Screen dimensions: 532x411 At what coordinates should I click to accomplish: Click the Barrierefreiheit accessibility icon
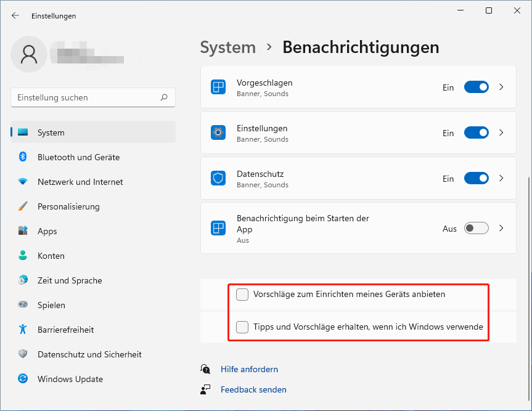coord(23,329)
